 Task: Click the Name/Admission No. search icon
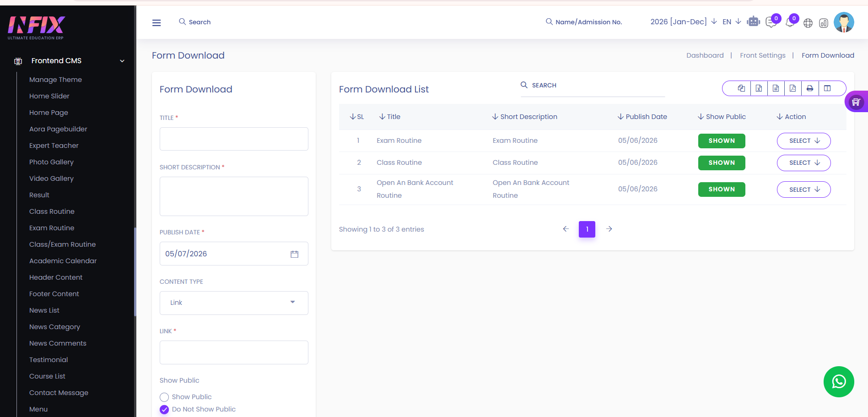pyautogui.click(x=549, y=22)
